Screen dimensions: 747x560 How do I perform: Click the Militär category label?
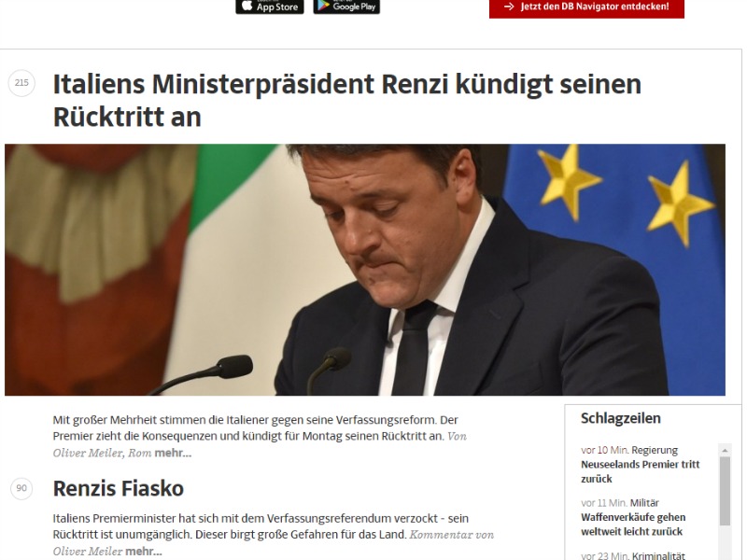[644, 503]
